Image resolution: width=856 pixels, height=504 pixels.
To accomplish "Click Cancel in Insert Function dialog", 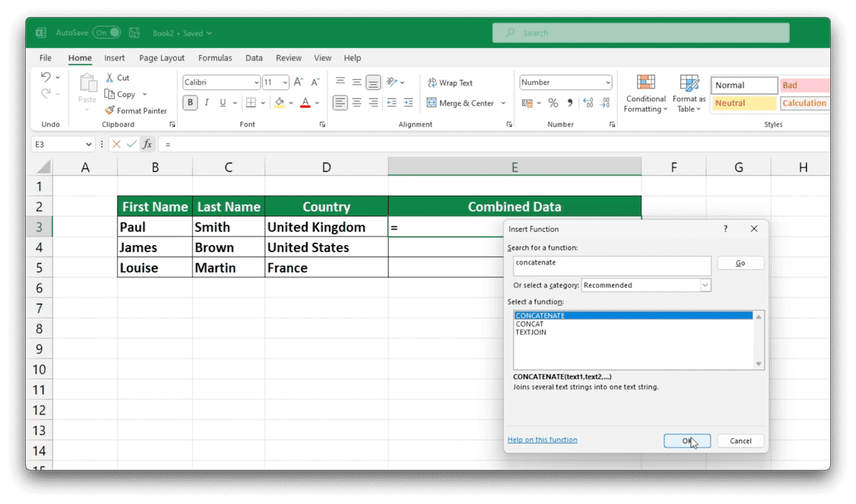I will coord(740,441).
